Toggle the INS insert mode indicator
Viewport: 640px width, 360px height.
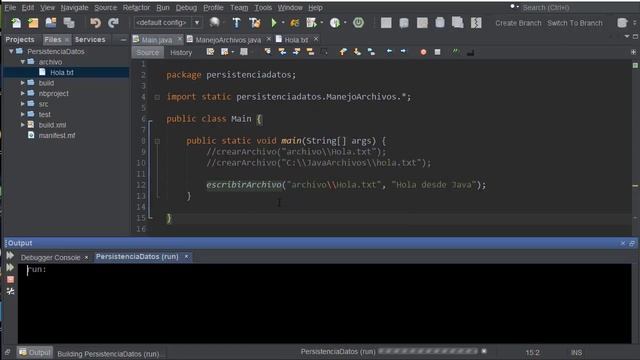click(576, 352)
